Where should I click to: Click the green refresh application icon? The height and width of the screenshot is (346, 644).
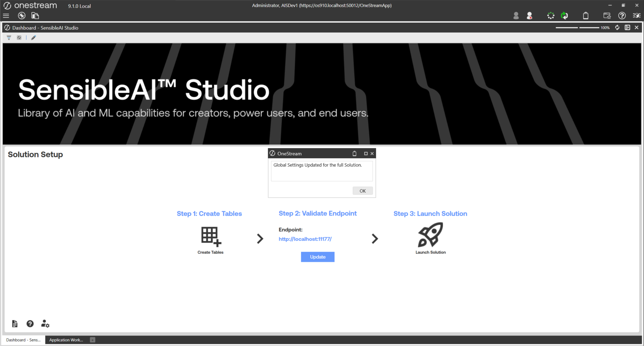tap(565, 16)
